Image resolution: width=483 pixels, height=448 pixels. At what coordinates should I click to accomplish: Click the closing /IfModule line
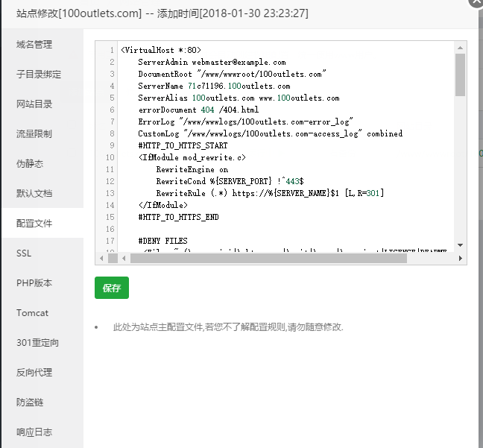point(162,206)
